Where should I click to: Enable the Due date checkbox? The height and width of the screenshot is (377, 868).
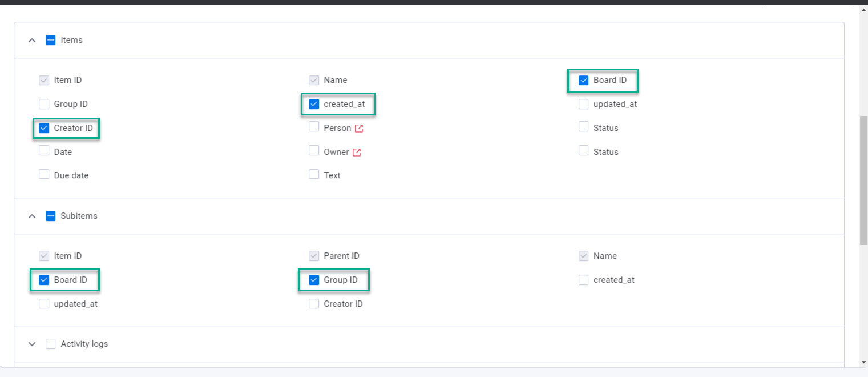click(x=44, y=175)
